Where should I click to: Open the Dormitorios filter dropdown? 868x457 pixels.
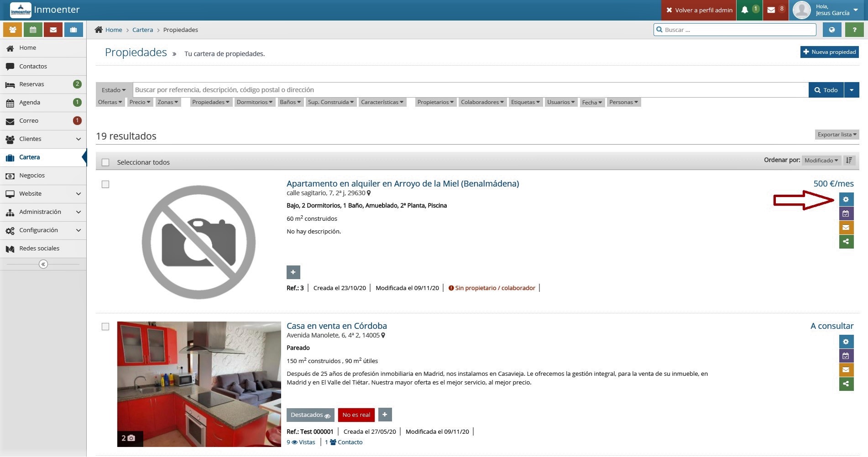[x=255, y=102]
